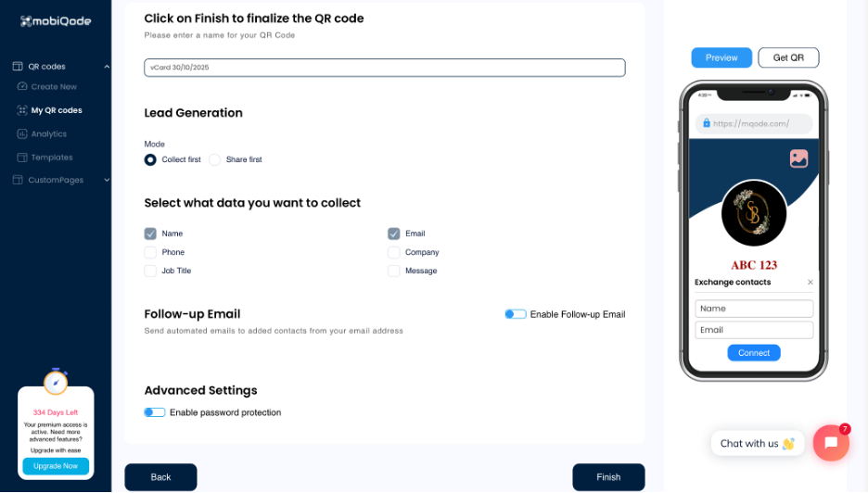Check the Phone checkbox

[150, 252]
